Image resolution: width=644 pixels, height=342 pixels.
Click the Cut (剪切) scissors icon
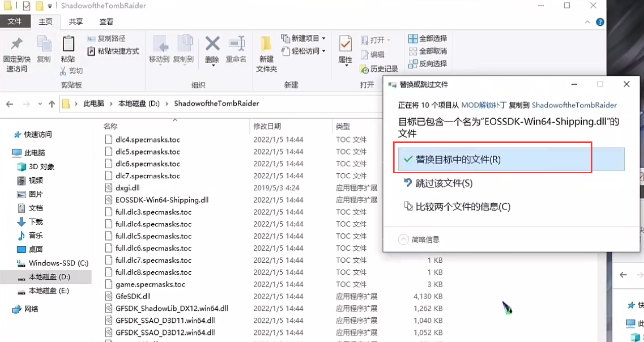[x=63, y=71]
